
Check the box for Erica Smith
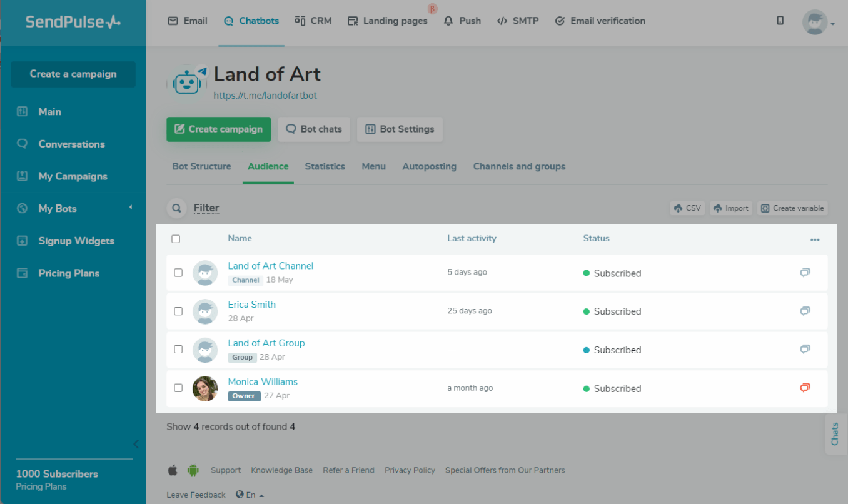[178, 311]
